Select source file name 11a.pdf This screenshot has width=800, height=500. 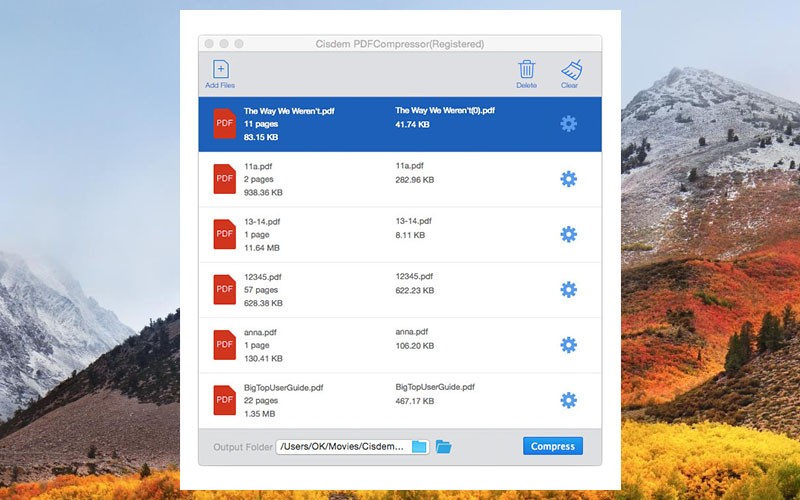[258, 166]
